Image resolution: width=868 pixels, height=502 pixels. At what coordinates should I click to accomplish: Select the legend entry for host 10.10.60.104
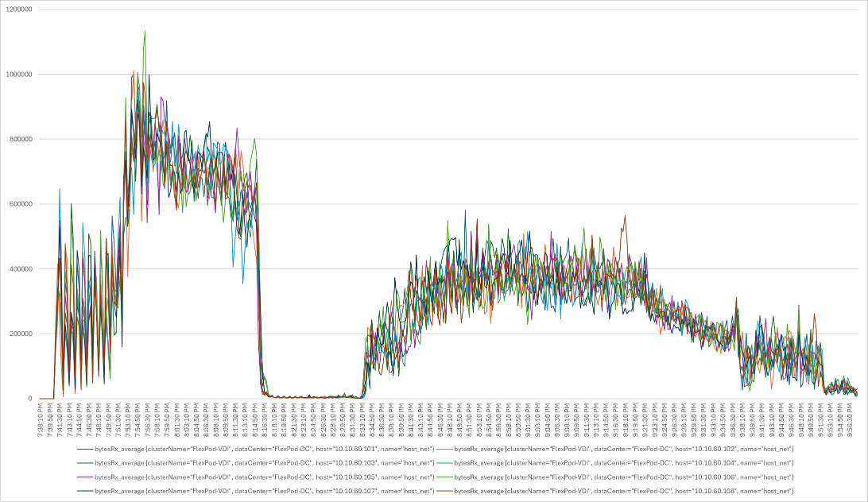pyautogui.click(x=615, y=463)
